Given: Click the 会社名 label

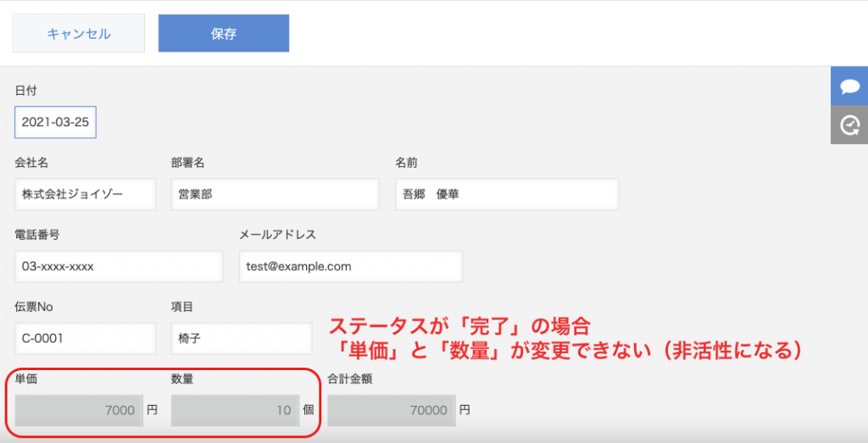Looking at the screenshot, I should coord(31,163).
